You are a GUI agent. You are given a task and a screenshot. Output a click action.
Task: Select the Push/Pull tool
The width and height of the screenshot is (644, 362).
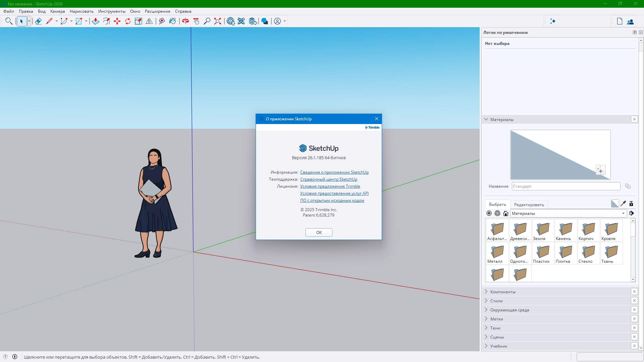click(96, 21)
